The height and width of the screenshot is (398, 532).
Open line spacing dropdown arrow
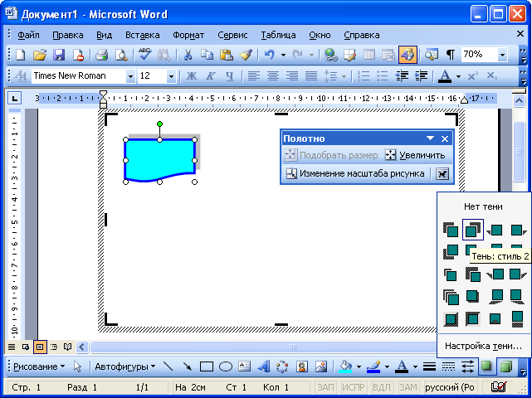click(x=344, y=76)
